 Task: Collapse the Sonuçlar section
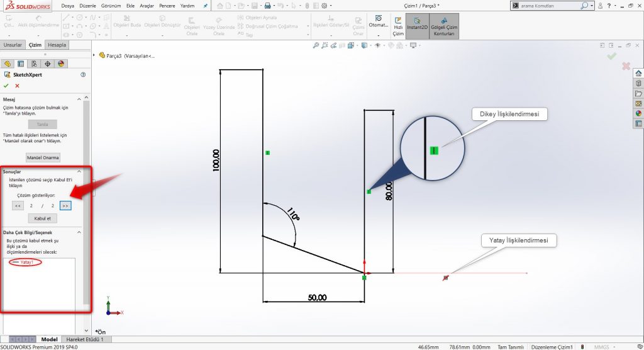(x=79, y=171)
